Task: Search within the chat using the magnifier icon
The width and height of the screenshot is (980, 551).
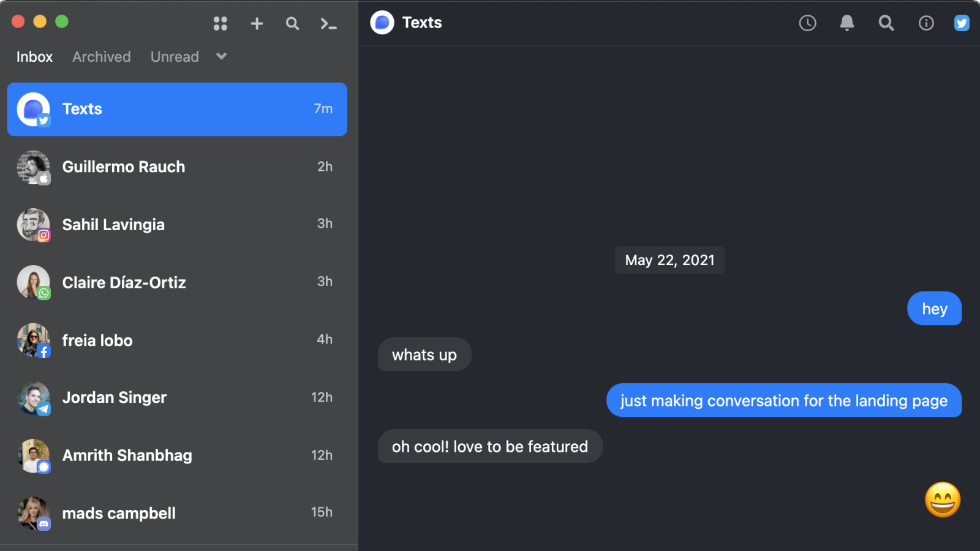Action: (886, 23)
